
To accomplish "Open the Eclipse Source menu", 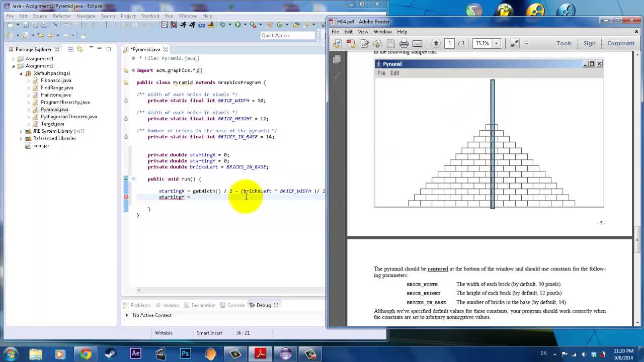I will coord(40,16).
